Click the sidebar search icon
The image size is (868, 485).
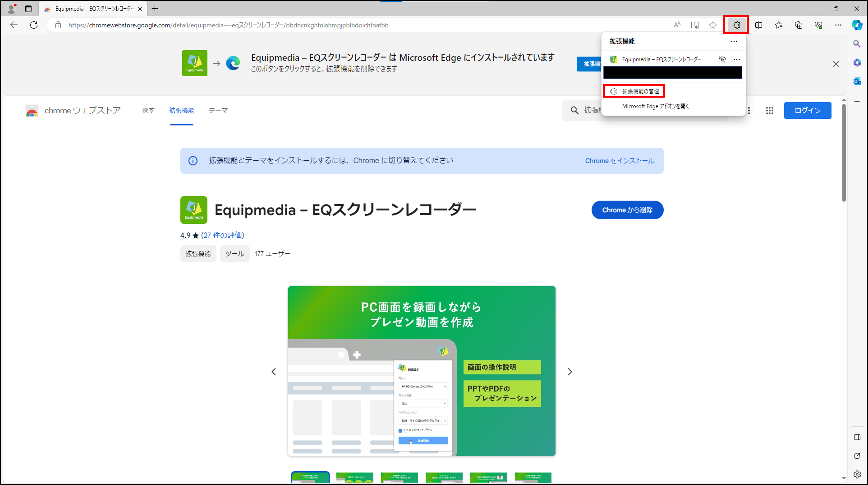[857, 44]
